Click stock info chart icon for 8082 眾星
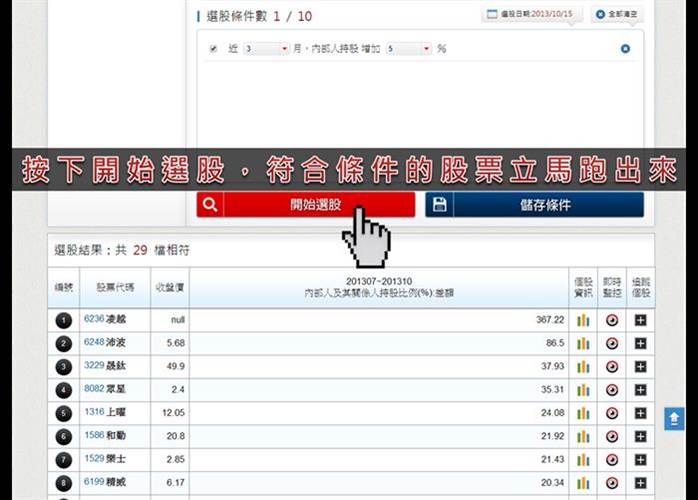Viewport: 698px width, 500px height. click(583, 390)
